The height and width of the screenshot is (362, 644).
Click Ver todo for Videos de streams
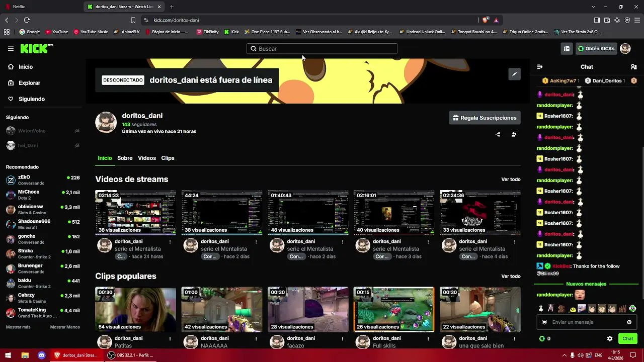pos(511,179)
